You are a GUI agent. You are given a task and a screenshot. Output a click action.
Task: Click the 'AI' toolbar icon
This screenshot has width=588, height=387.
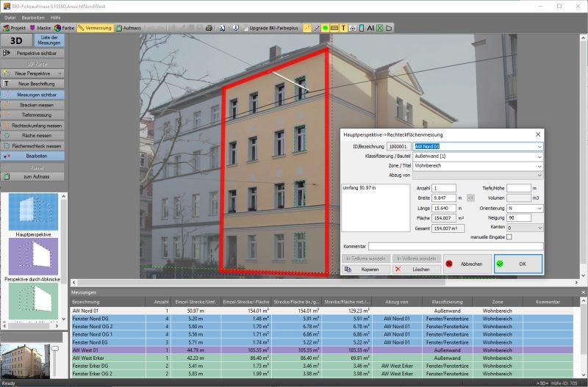pyautogui.click(x=370, y=27)
